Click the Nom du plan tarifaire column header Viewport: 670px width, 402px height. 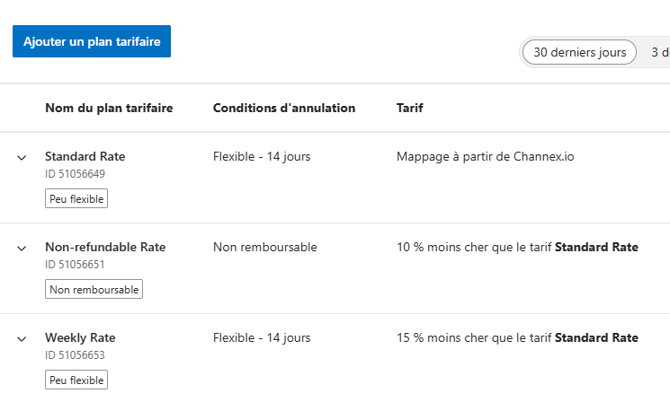pyautogui.click(x=109, y=108)
